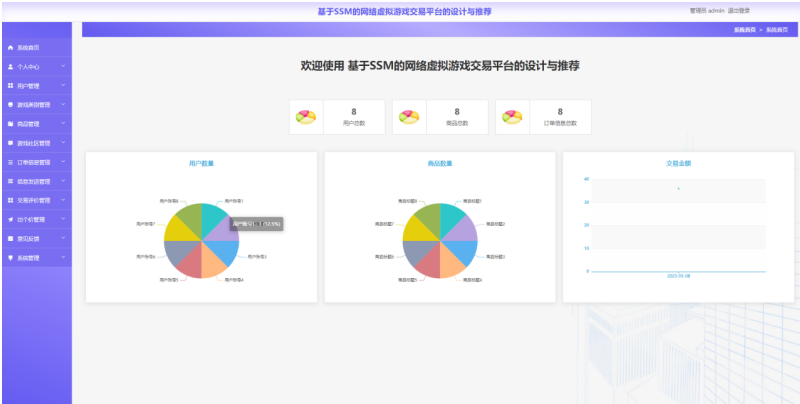
Task: Expand the 用户管理 chevron
Action: 63,85
